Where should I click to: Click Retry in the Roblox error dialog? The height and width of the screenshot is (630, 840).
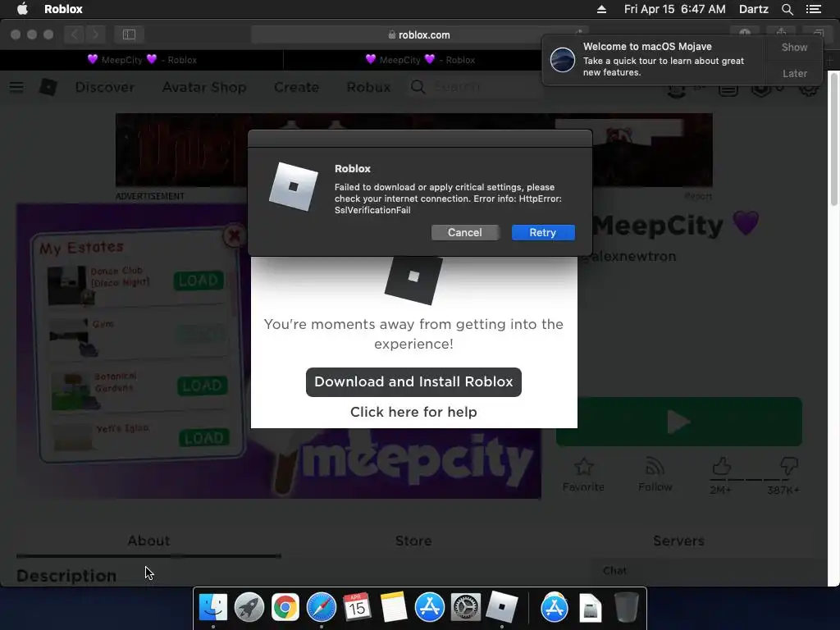(543, 232)
